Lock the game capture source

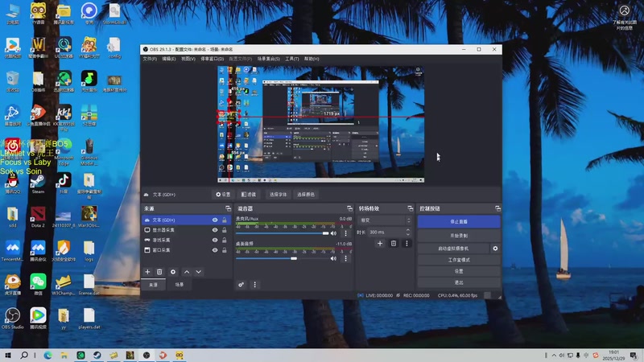[225, 240]
